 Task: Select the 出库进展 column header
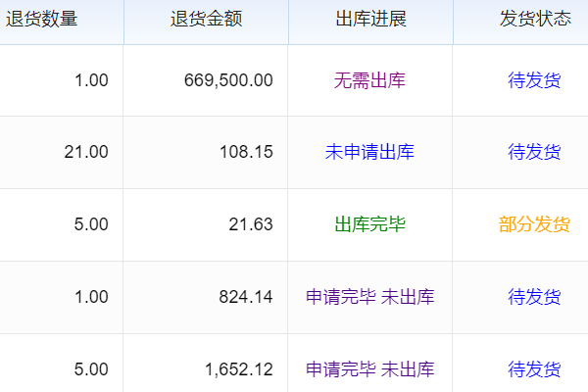[x=369, y=20]
